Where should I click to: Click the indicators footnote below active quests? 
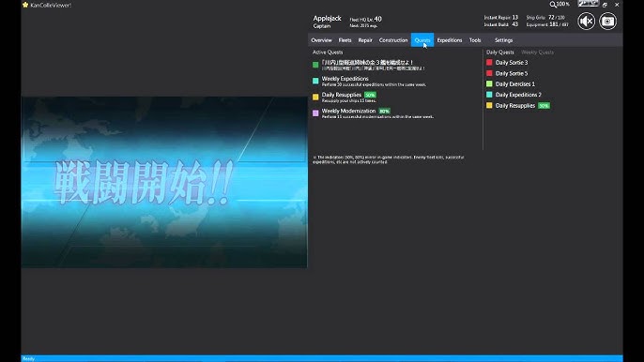click(x=389, y=159)
